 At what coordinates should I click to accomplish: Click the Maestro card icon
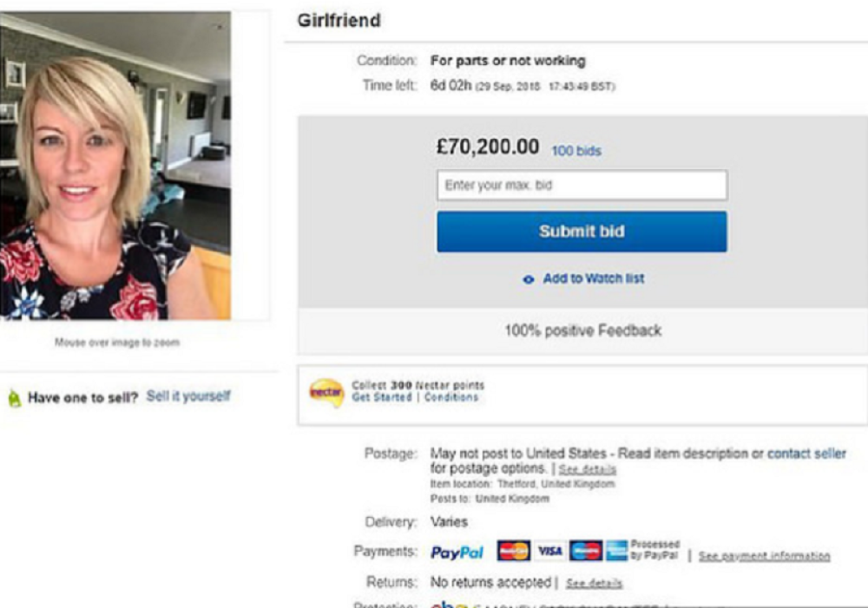(x=585, y=551)
